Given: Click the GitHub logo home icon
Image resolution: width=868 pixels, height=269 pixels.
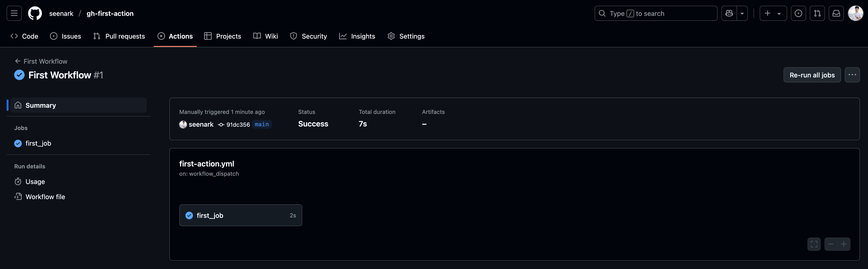Looking at the screenshot, I should pos(35,13).
